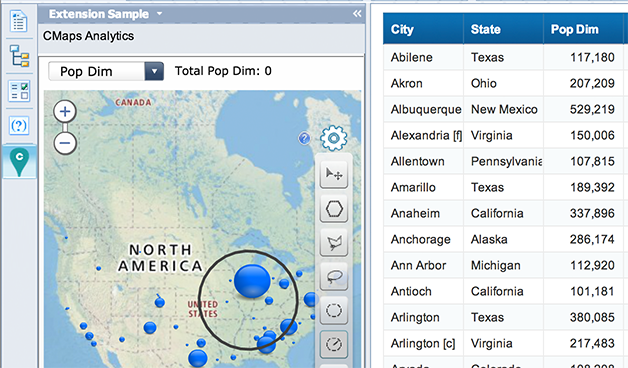Click the Michigan state cell
The width and height of the screenshot is (628, 368).
click(503, 265)
